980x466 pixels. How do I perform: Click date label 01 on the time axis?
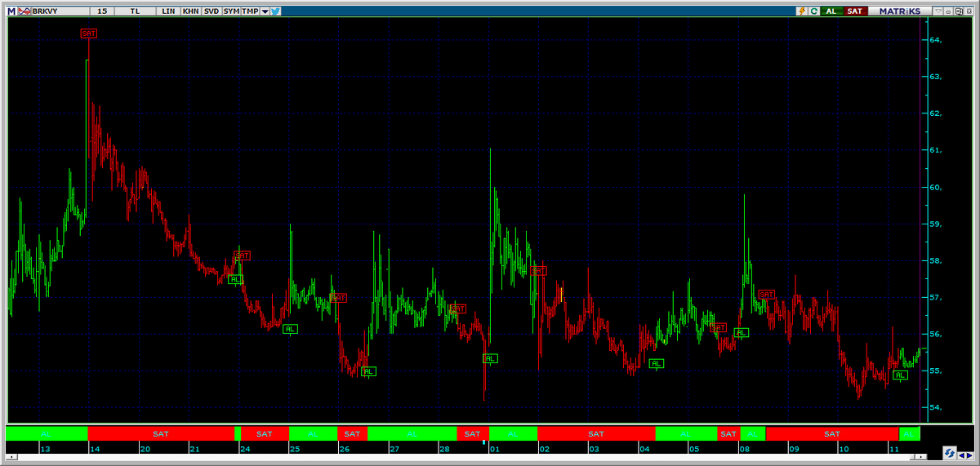click(495, 449)
